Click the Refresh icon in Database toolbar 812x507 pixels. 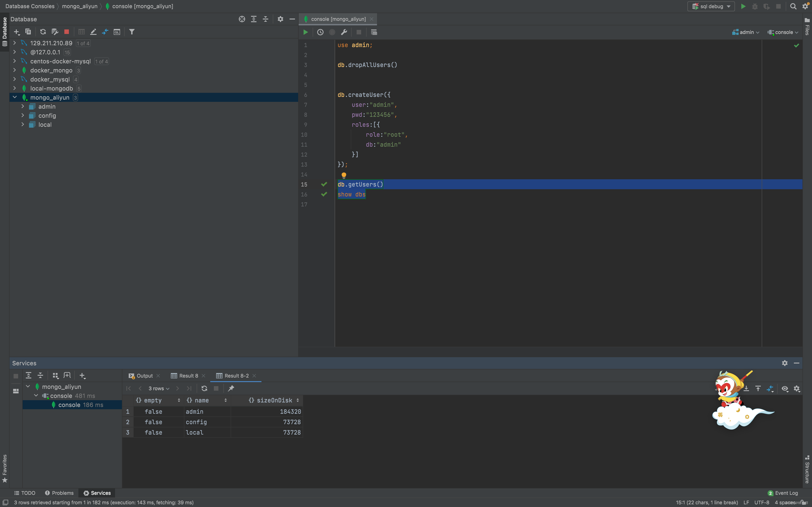tap(43, 32)
